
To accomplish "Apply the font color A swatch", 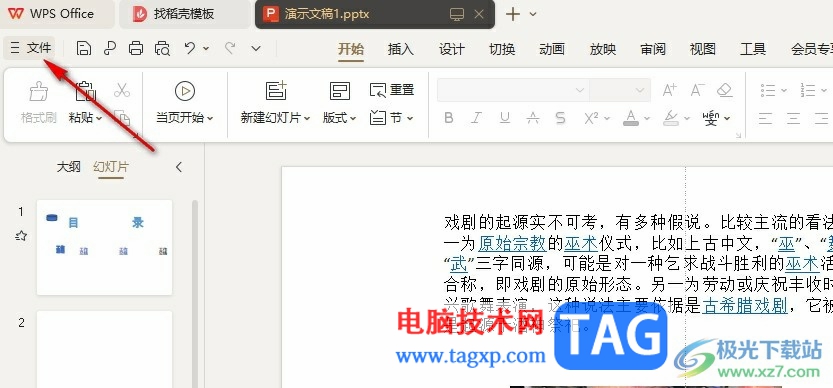I will 631,118.
